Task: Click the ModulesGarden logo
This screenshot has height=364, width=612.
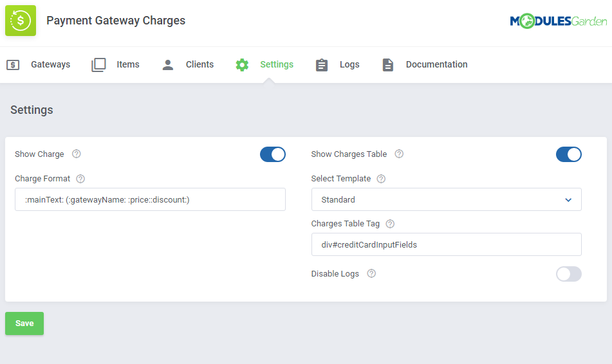Action: coord(559,21)
